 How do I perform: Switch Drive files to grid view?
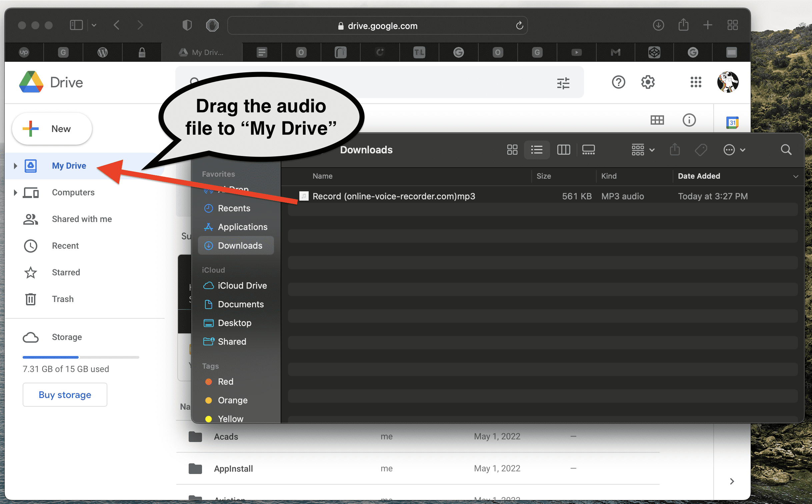click(657, 120)
